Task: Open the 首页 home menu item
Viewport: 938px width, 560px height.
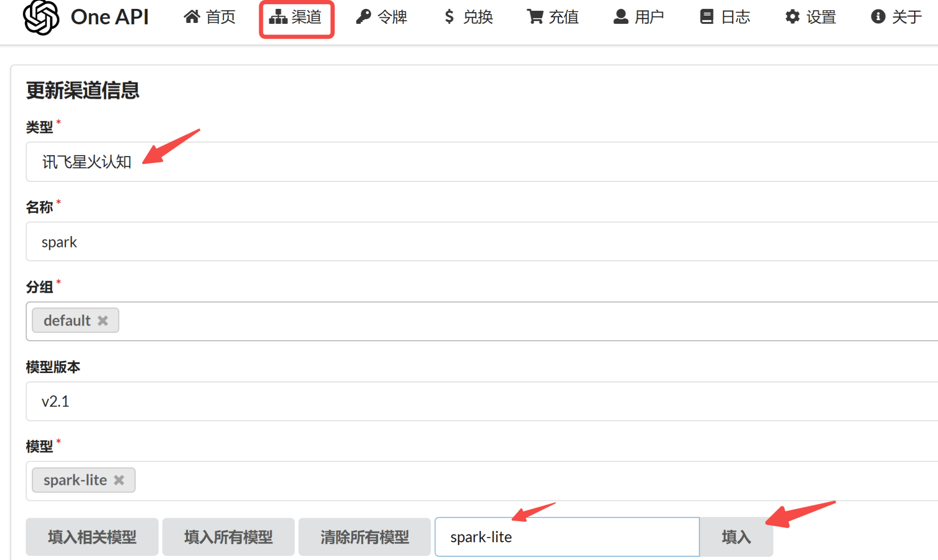Action: click(209, 17)
